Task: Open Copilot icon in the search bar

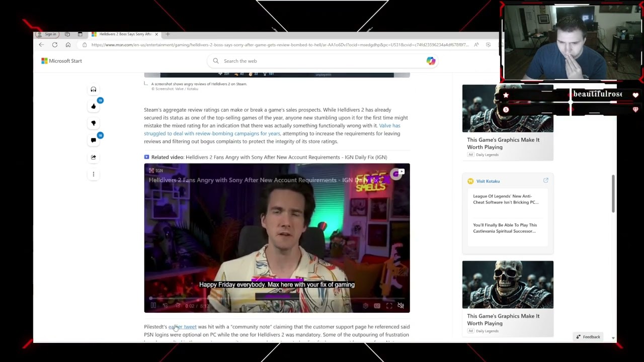Action: [x=431, y=61]
